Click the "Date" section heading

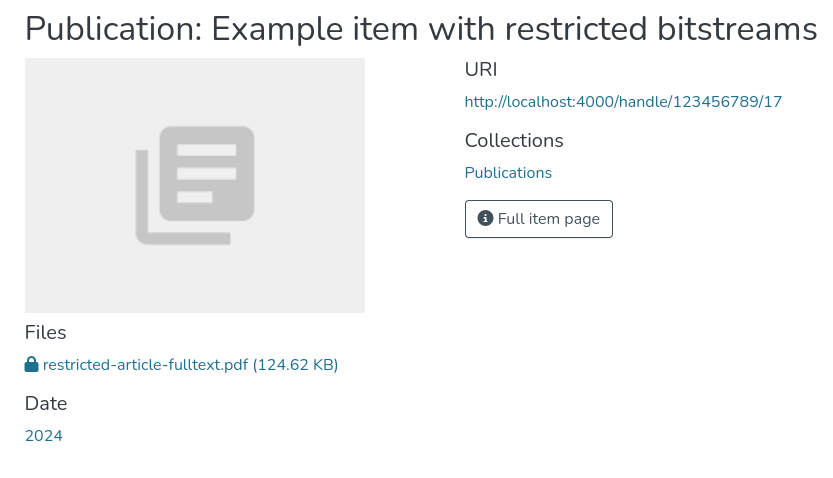click(46, 404)
